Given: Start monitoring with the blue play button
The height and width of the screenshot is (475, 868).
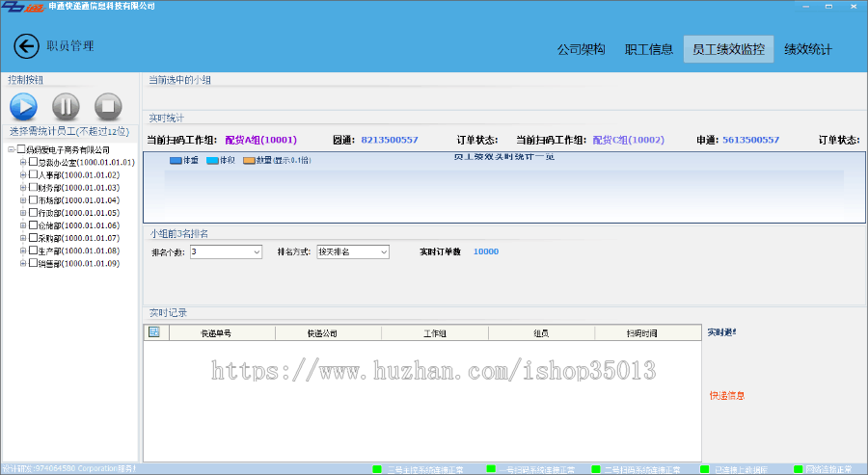Looking at the screenshot, I should pyautogui.click(x=23, y=106).
